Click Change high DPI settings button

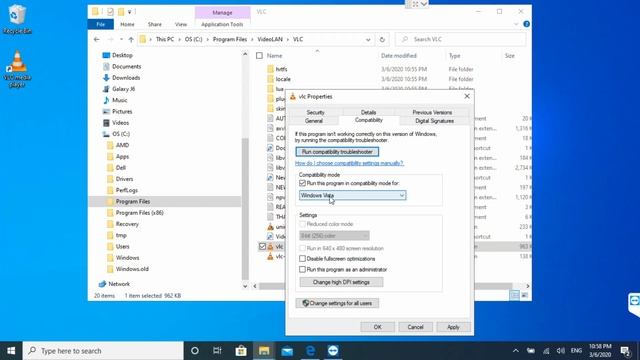[341, 282]
